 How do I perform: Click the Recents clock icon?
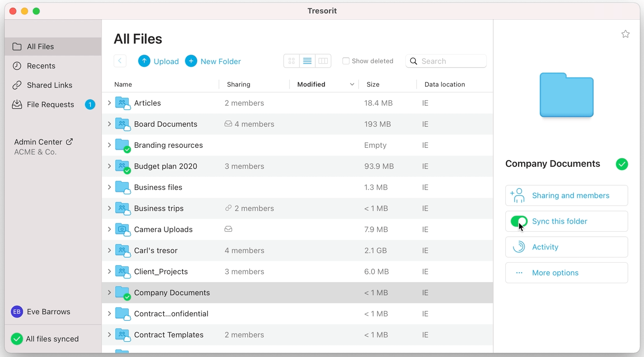pyautogui.click(x=17, y=66)
